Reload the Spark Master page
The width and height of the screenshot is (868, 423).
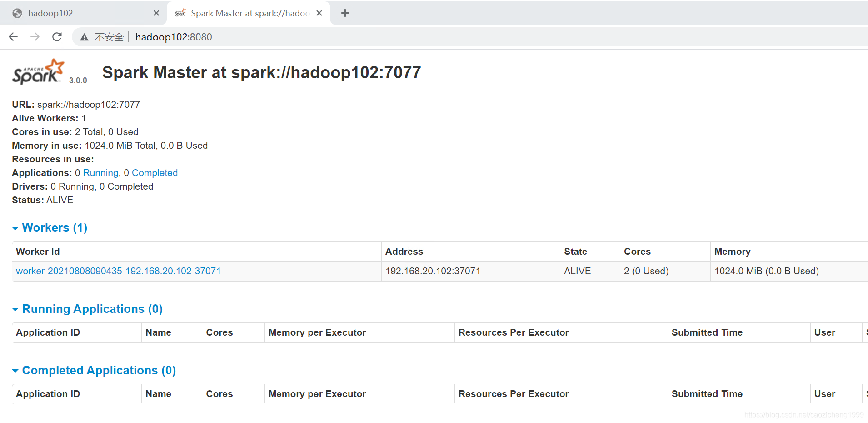[x=57, y=37]
